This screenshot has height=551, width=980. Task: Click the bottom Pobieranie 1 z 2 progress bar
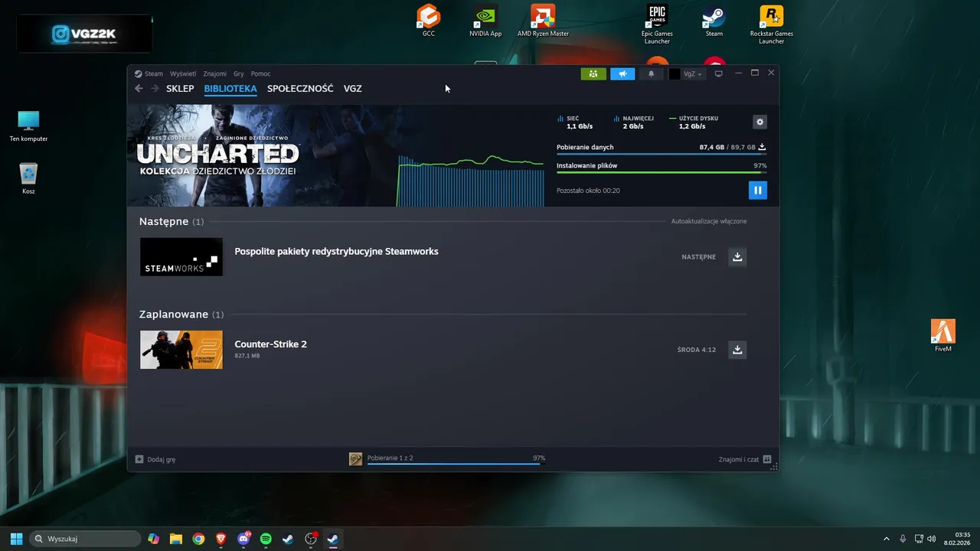(x=456, y=464)
